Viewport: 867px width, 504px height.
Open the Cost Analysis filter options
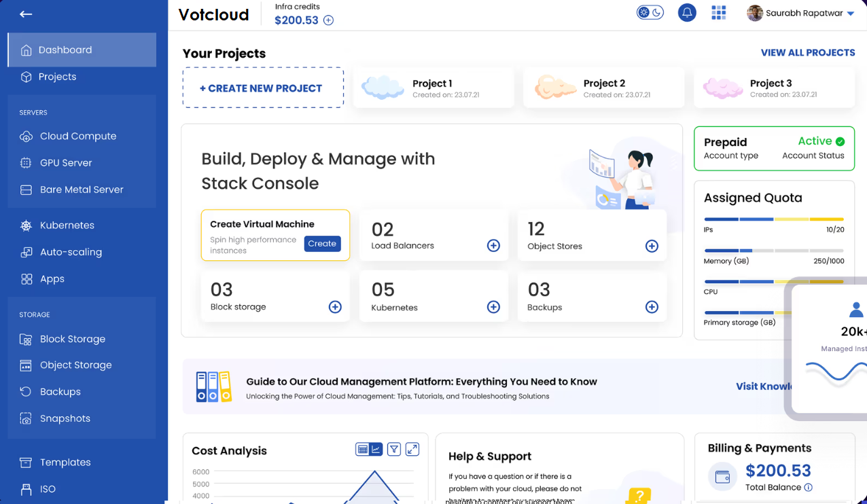[394, 449]
